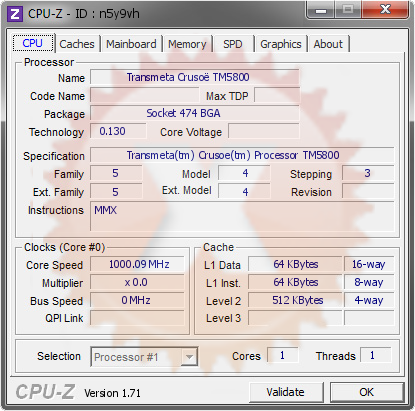Viewport: 415px width, 411px height.
Task: Click the Specification field text
Action: [x=242, y=155]
